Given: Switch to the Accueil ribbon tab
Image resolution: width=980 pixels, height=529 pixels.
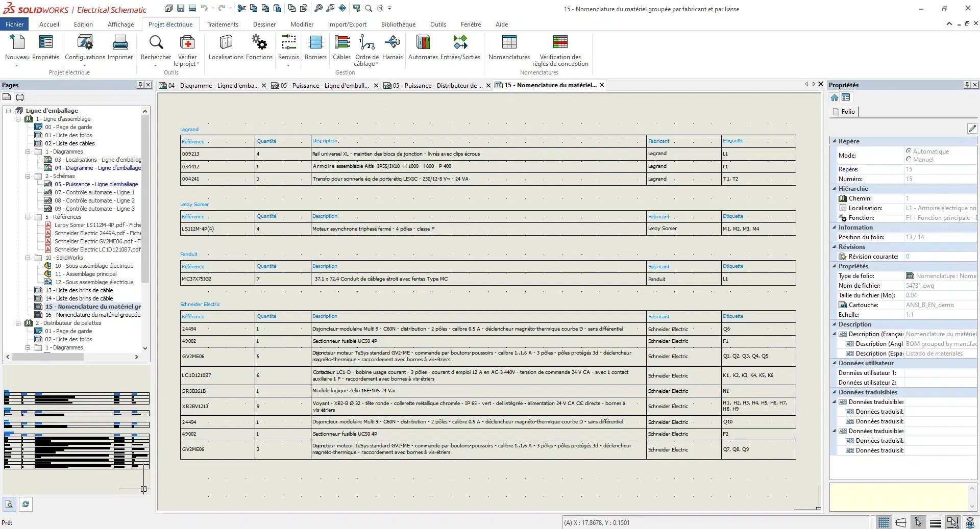Looking at the screenshot, I should (49, 24).
